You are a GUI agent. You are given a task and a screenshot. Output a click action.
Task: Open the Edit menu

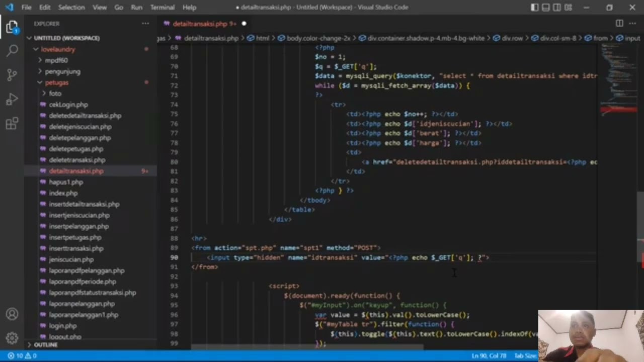point(45,8)
